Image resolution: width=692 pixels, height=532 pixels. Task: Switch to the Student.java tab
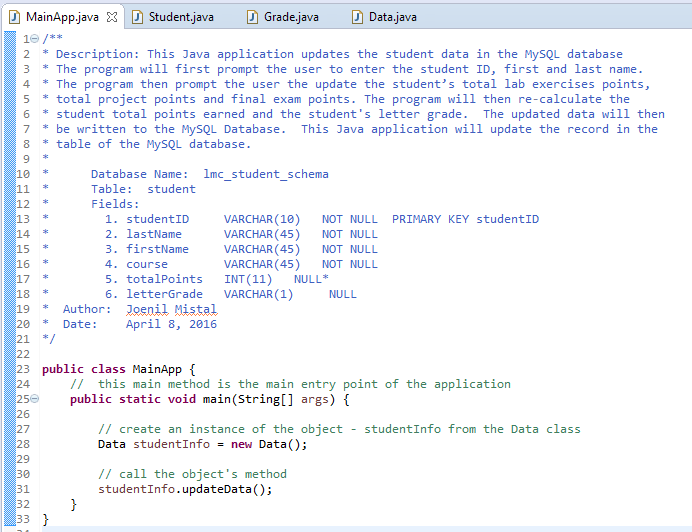pyautogui.click(x=180, y=17)
